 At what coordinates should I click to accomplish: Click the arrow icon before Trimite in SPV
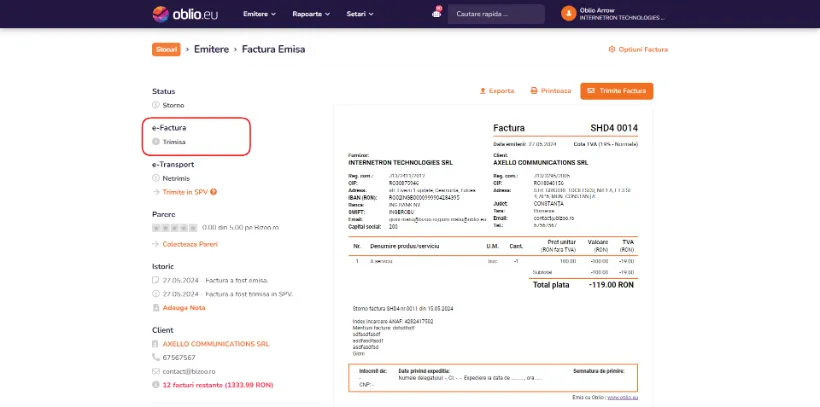[155, 192]
